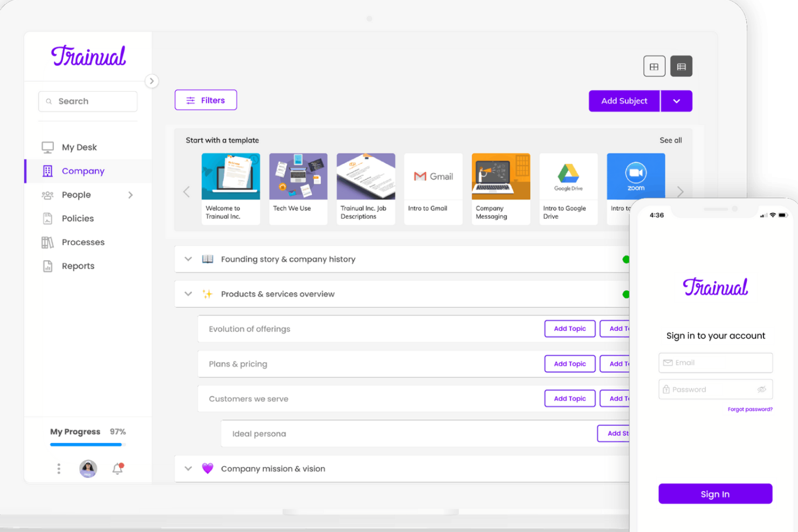The image size is (798, 532).
Task: Collapse the Products & services overview section
Action: click(188, 294)
